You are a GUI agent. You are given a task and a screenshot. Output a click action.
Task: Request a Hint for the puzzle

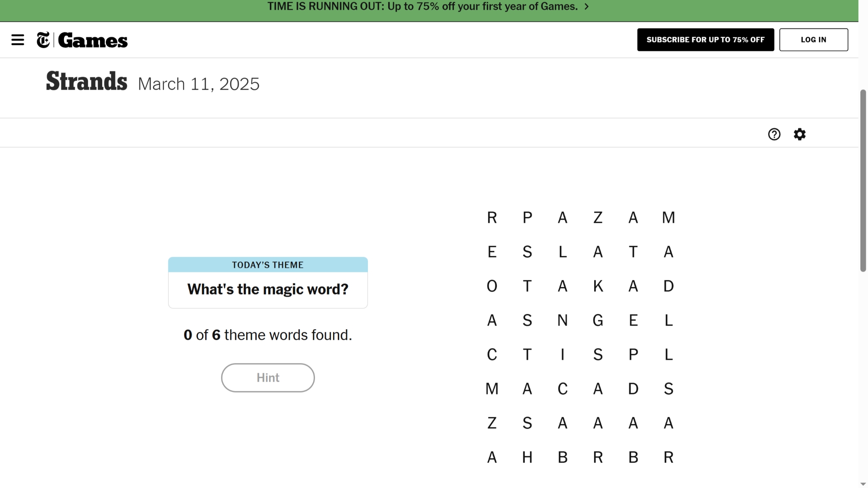(x=267, y=377)
